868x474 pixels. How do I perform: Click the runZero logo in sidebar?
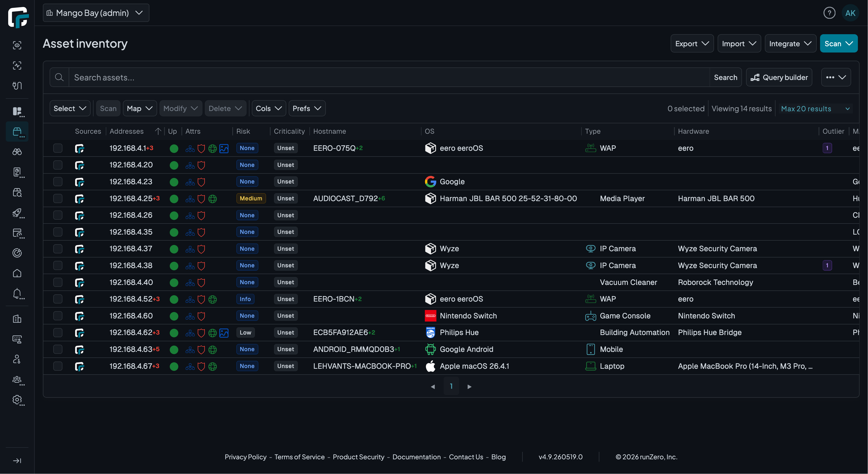[x=18, y=17]
